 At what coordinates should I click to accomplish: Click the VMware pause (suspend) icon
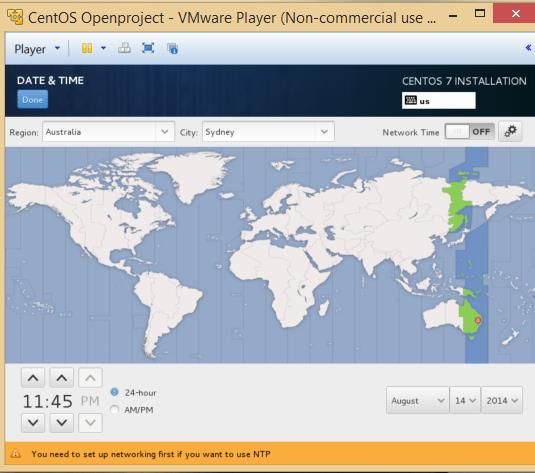[87, 48]
